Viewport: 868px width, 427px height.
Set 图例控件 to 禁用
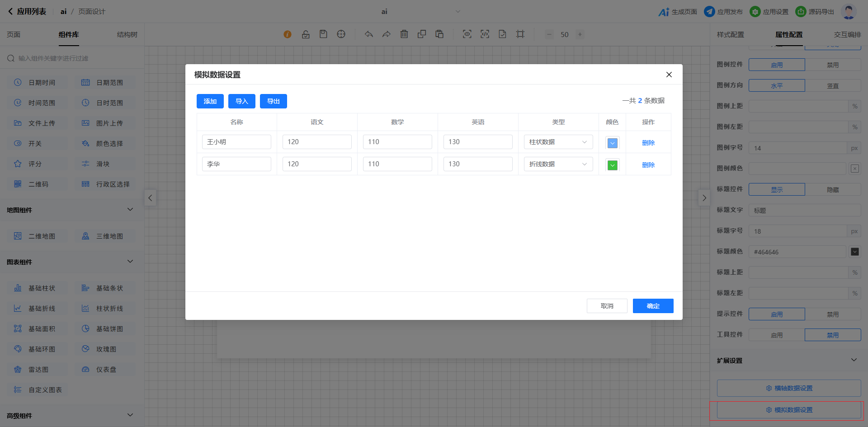point(833,65)
